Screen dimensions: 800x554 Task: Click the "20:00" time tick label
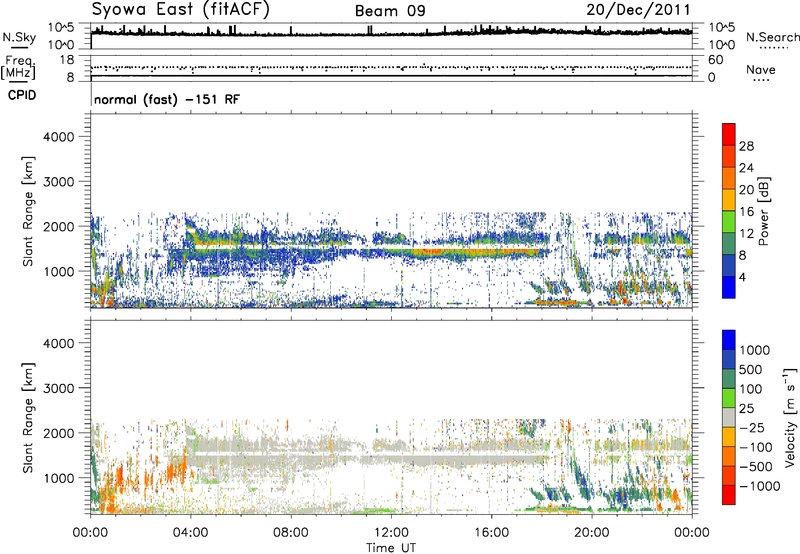pyautogui.click(x=592, y=533)
